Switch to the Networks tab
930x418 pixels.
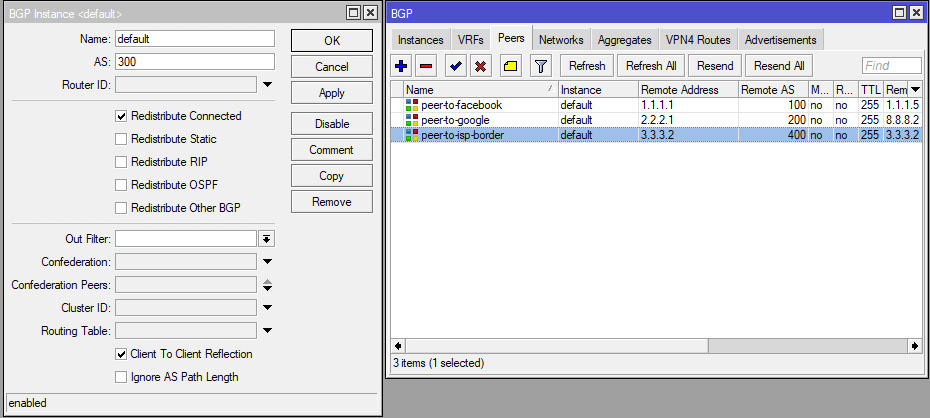pyautogui.click(x=561, y=40)
